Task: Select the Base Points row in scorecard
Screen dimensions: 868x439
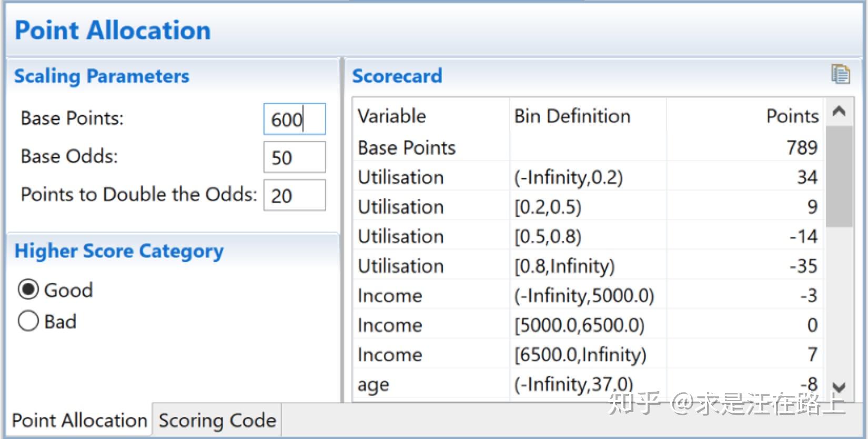Action: (588, 147)
